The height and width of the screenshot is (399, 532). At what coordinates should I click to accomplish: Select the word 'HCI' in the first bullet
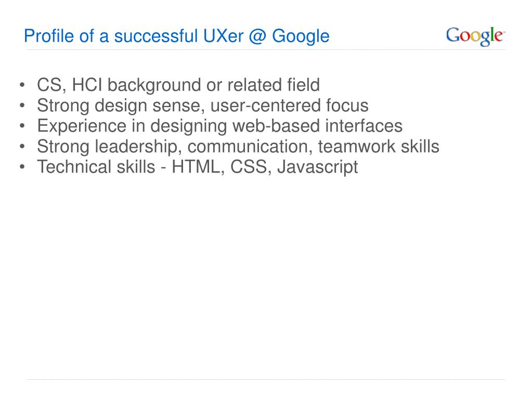87,85
